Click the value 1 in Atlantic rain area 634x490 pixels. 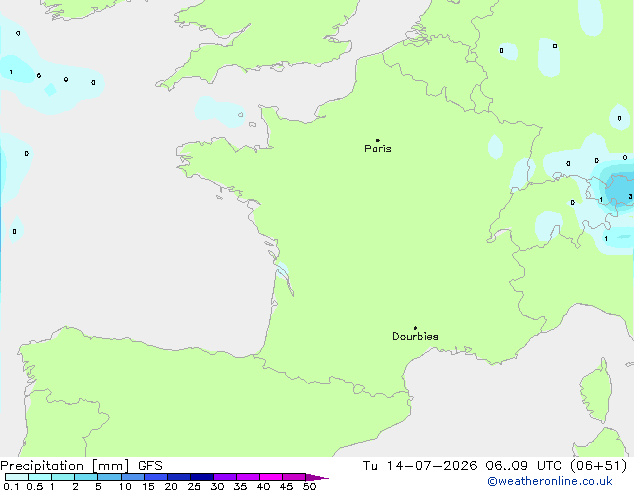(x=11, y=72)
